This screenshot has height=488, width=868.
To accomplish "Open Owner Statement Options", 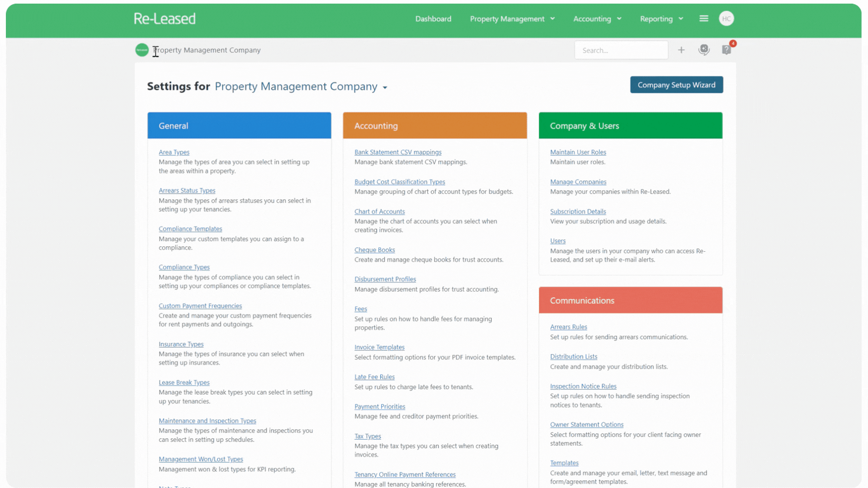I will click(586, 425).
